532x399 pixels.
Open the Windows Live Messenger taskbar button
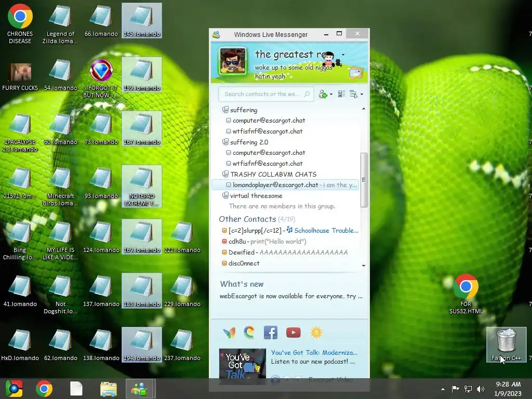click(139, 389)
